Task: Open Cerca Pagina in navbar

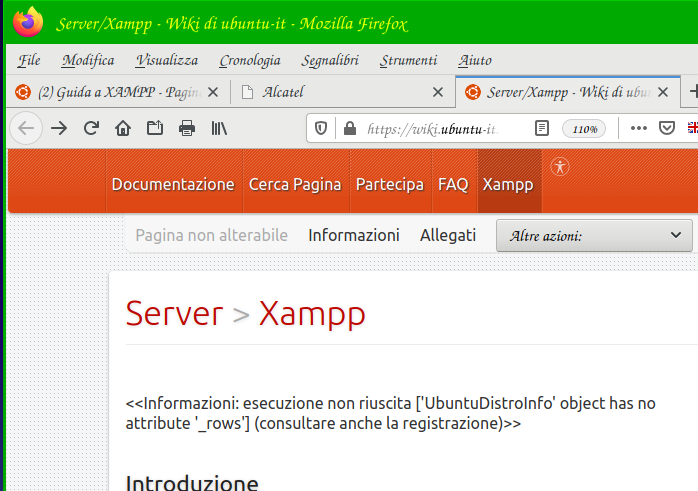Action: tap(295, 184)
